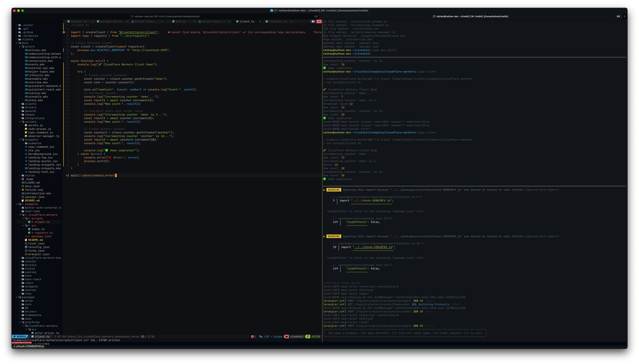Viewport: 639px width, 364px height.
Task: Open wrangler.json in the file tree
Action: pyautogui.click(x=39, y=254)
